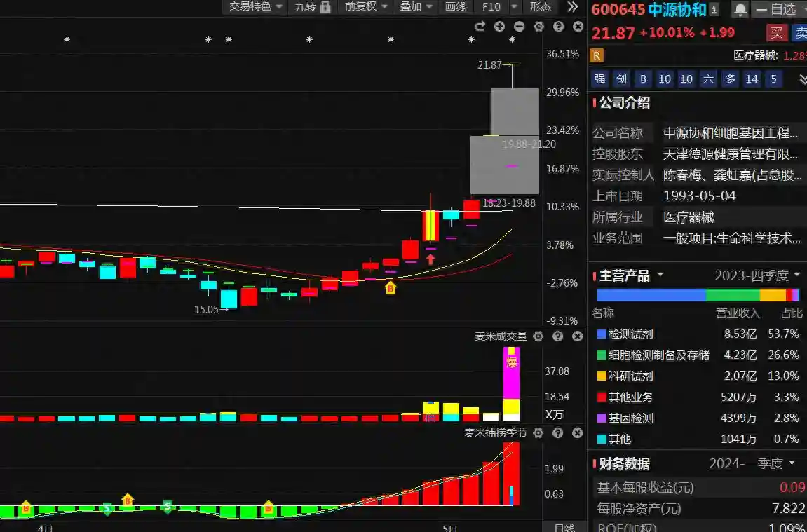Screen dimensions: 807x532
Task: Click the refresh arrow icon above the chart
Action: [480, 27]
